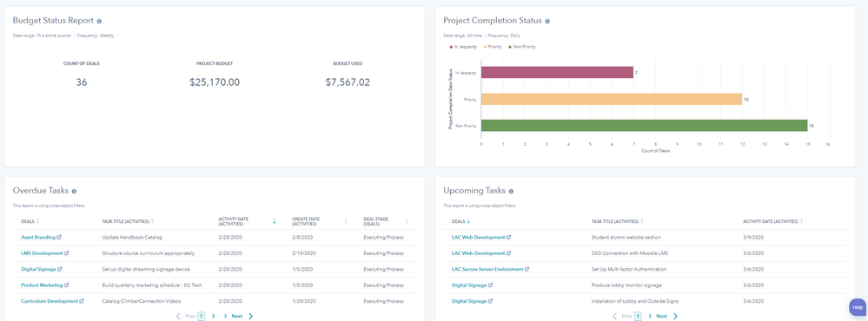Toggle Non Priority legend series
The width and height of the screenshot is (868, 321).
click(521, 47)
